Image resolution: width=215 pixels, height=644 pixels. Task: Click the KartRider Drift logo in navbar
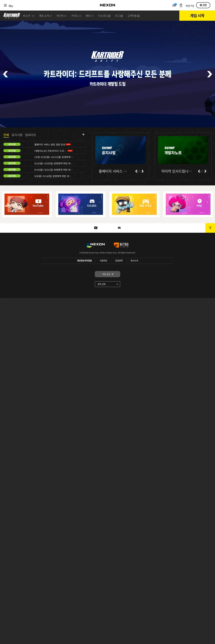(x=12, y=16)
